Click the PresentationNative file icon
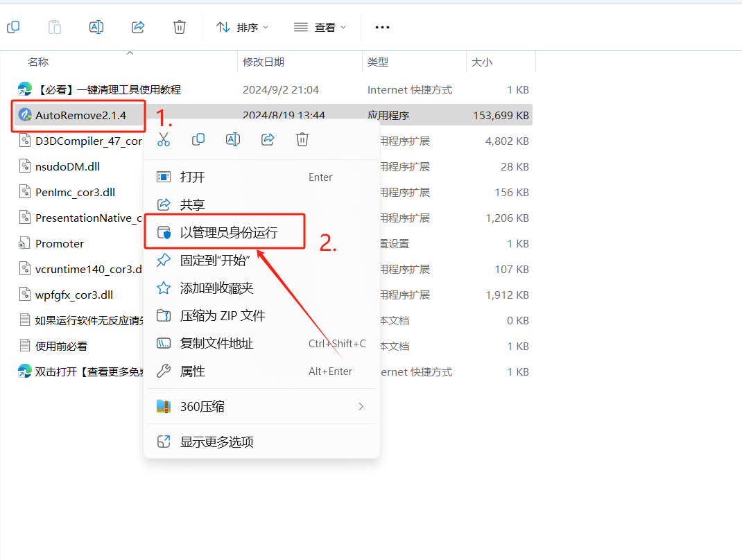 pyautogui.click(x=24, y=217)
